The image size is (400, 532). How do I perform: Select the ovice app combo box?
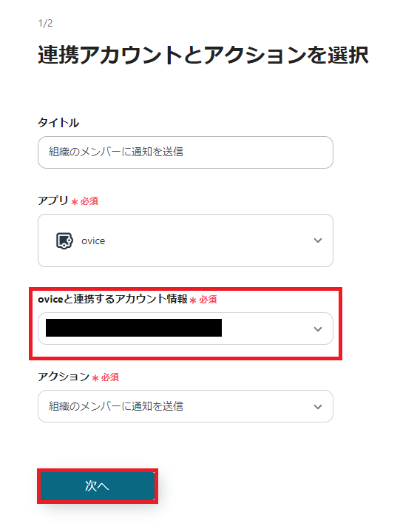[186, 240]
